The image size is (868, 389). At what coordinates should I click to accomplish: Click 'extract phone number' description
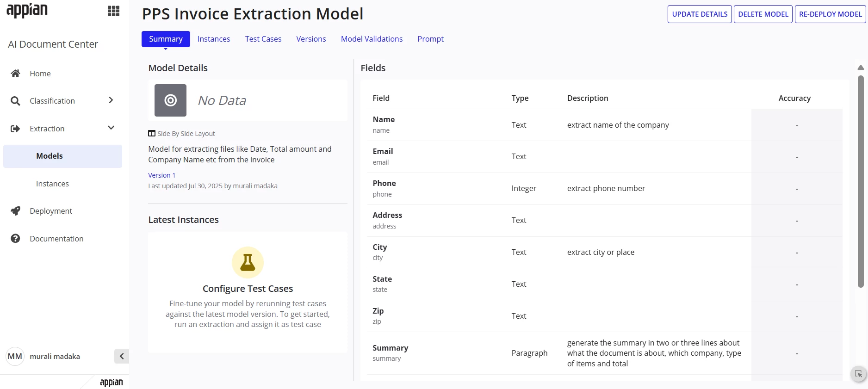606,188
